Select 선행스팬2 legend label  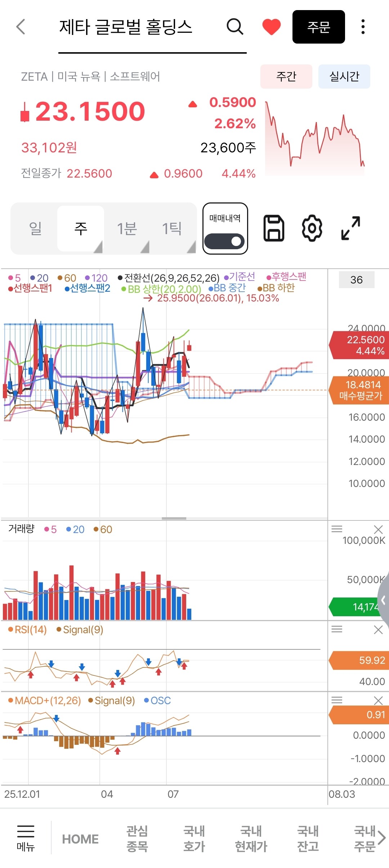point(88,288)
